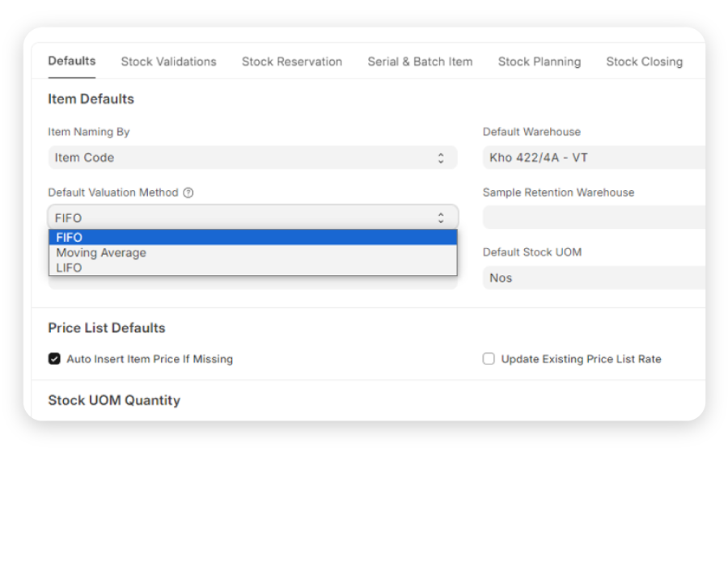Open the Item Naming By dropdown

tap(252, 158)
